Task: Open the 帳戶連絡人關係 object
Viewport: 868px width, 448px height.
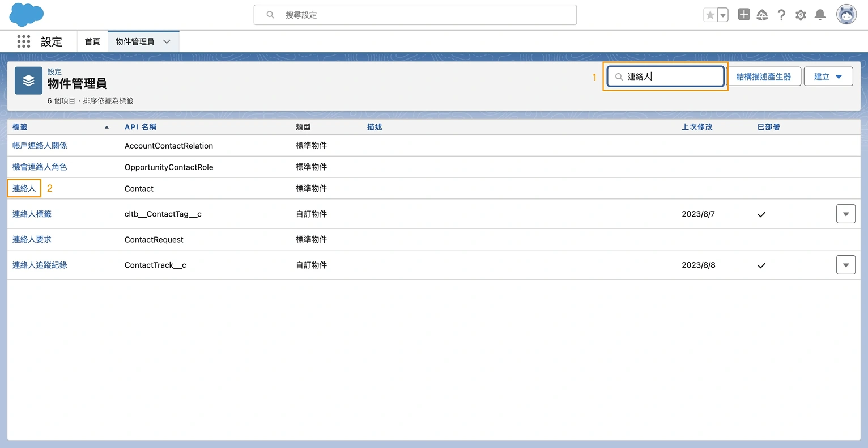Action: click(x=39, y=145)
